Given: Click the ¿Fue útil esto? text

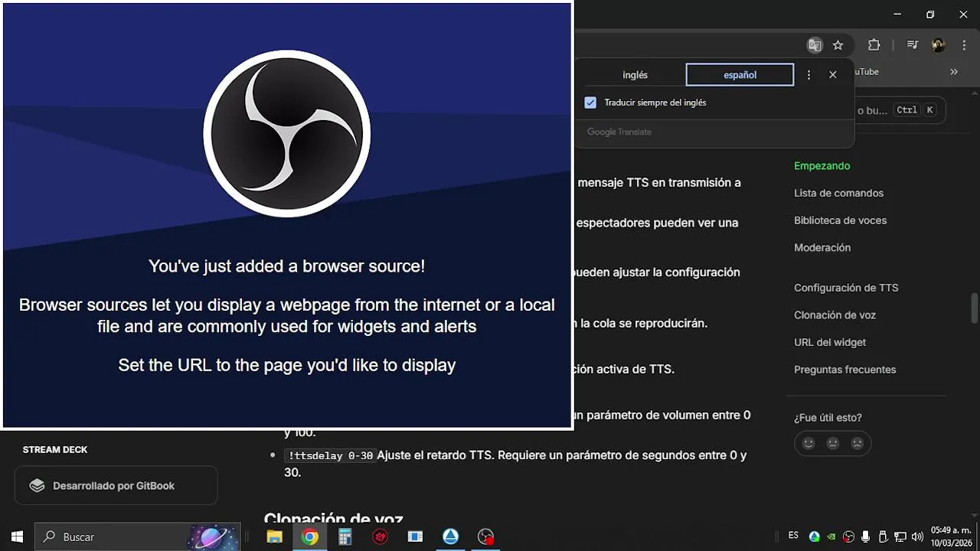Looking at the screenshot, I should pyautogui.click(x=828, y=418).
